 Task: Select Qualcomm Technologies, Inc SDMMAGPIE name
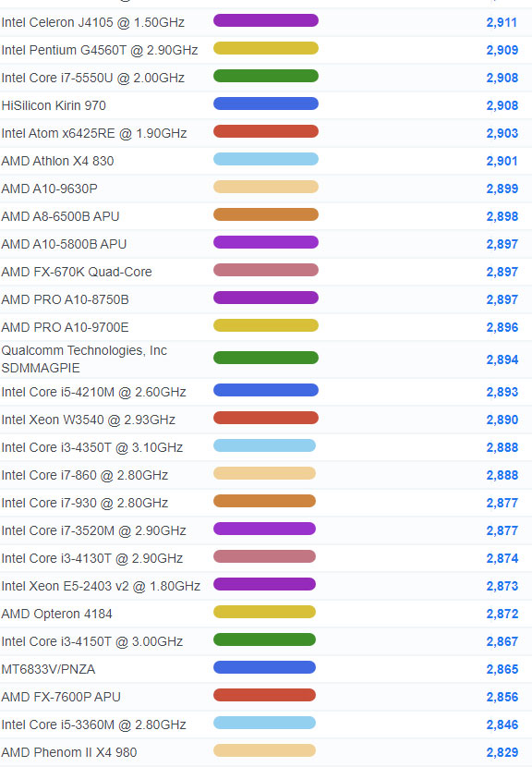(x=84, y=359)
